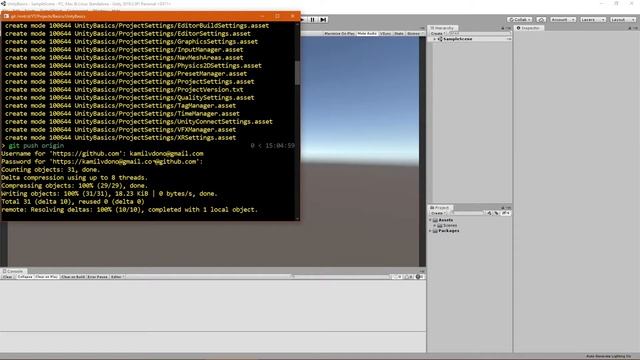Expand the Packages folder
This screenshot has width=640, height=360.
click(430, 231)
